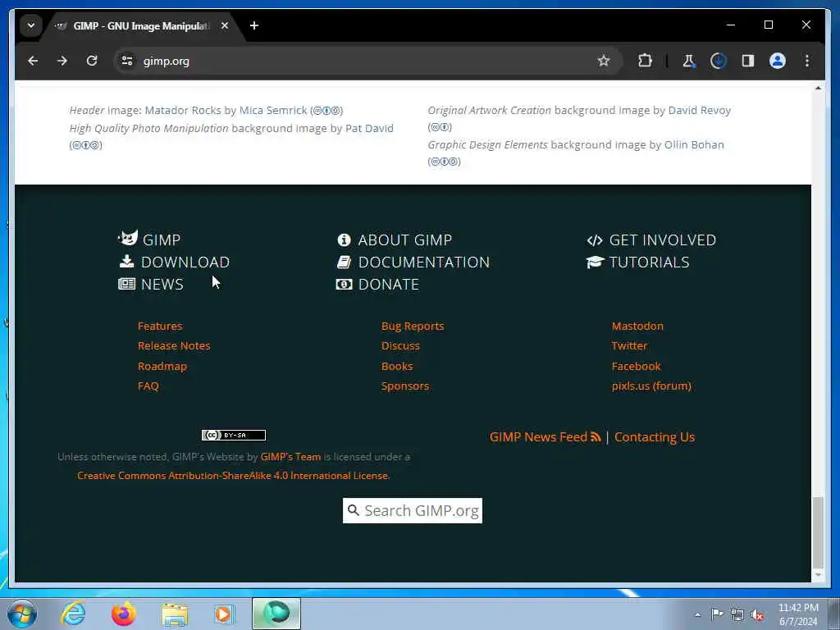Open the Release Notes link
The image size is (840, 630).
point(174,345)
